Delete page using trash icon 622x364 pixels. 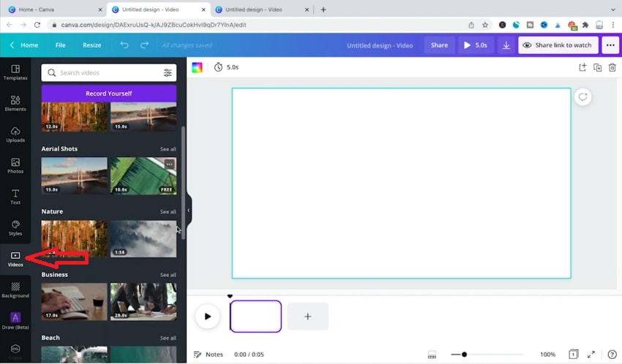coord(612,67)
